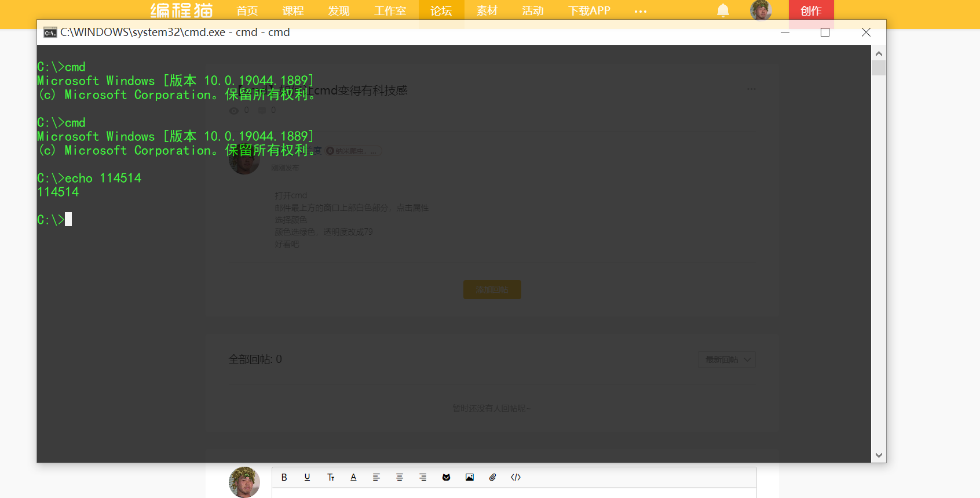Open the font size tool
Screen dimensions: 980x498
pos(331,477)
